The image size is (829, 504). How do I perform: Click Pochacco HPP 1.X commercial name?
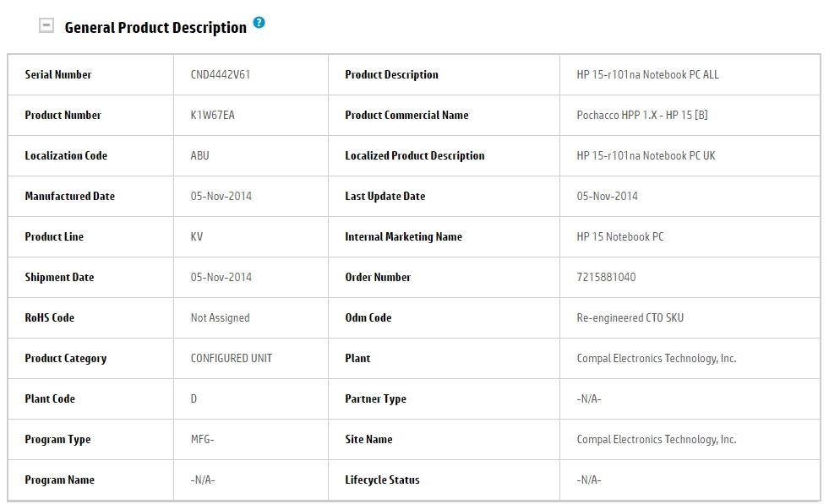(x=642, y=115)
